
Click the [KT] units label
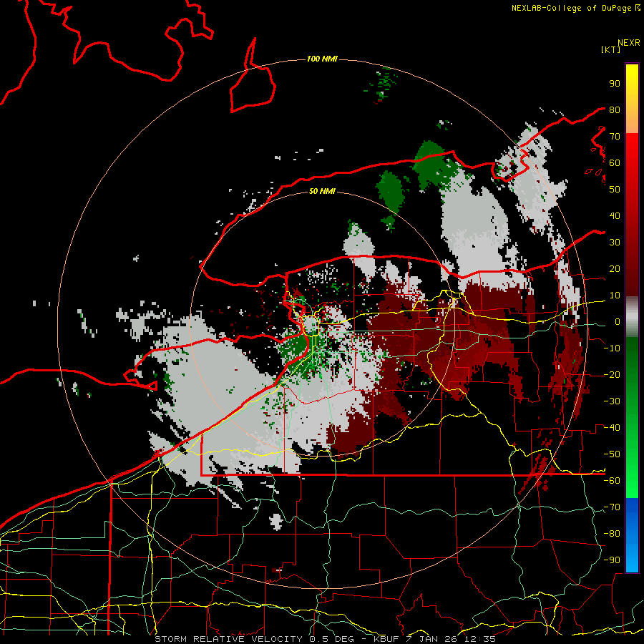(x=611, y=49)
